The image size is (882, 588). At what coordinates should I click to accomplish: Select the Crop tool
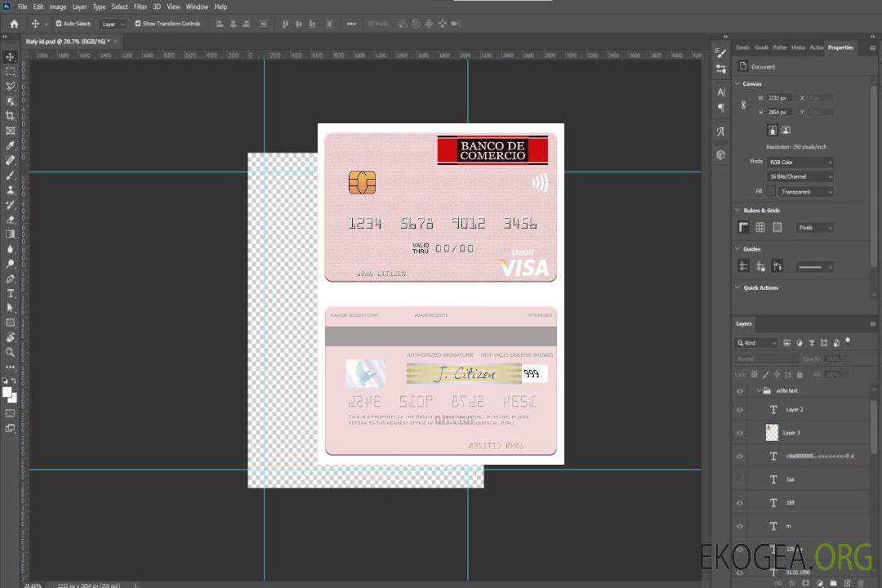tap(11, 116)
